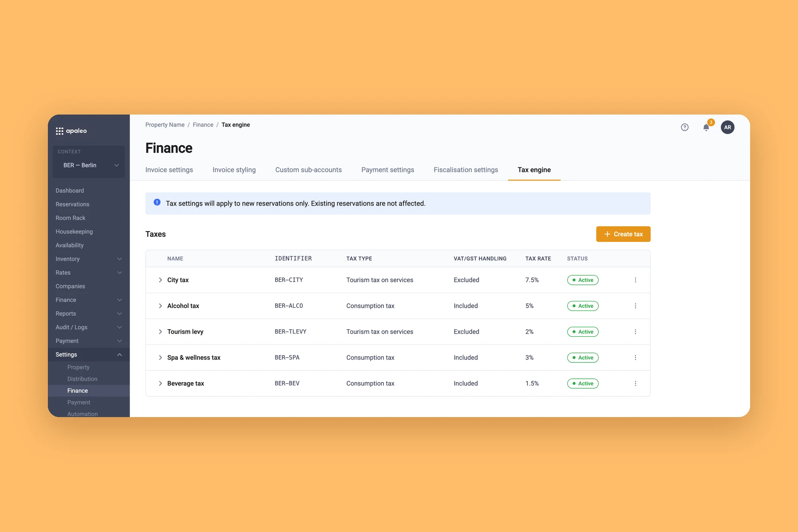
Task: Select the Tax engine tab
Action: tap(534, 170)
